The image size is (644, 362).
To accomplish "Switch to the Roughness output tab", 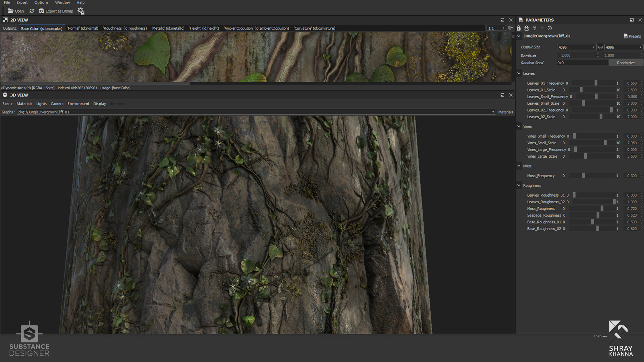I will 125,28.
